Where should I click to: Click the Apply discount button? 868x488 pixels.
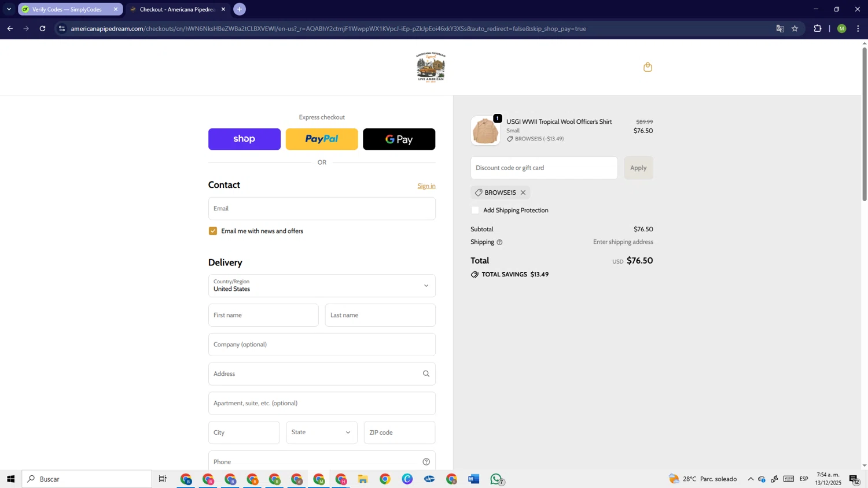pos(638,168)
